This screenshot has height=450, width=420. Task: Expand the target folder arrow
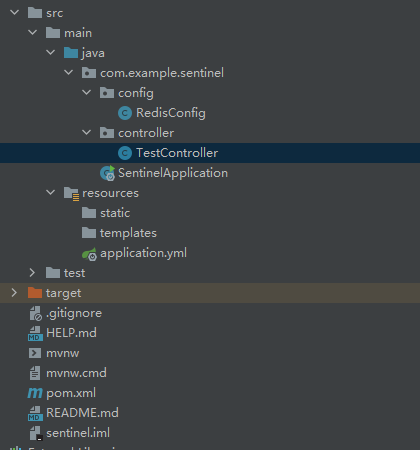pos(14,293)
